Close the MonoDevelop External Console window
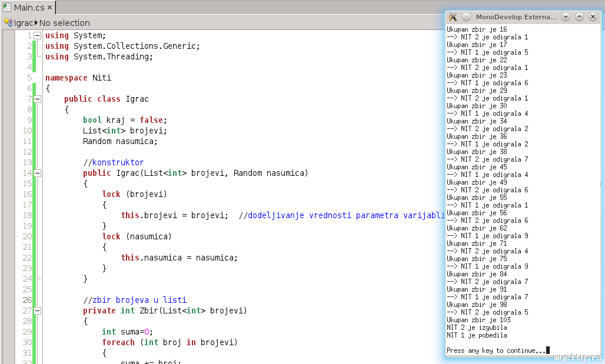The width and height of the screenshot is (605, 364). pyautogui.click(x=593, y=17)
